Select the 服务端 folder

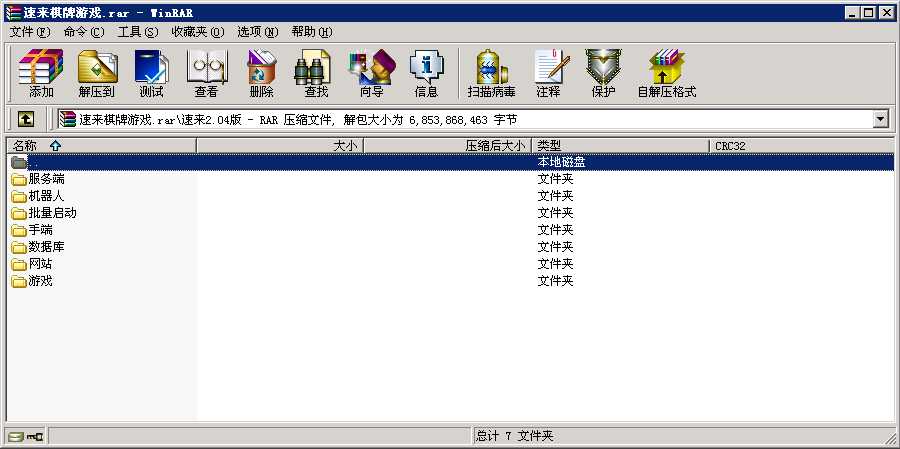[46, 179]
